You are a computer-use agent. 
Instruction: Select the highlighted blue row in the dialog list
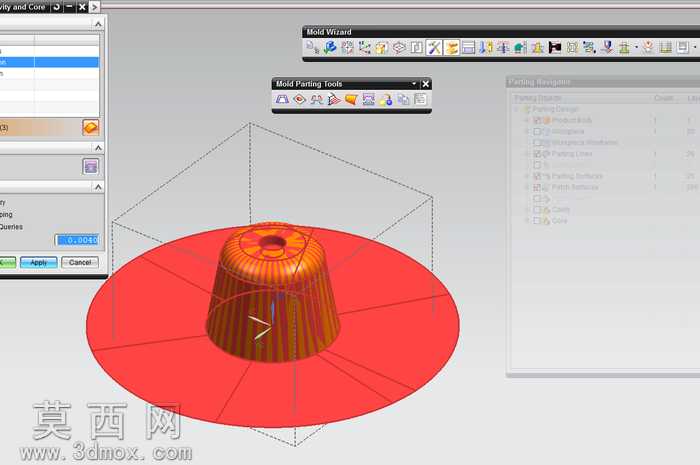click(49, 62)
